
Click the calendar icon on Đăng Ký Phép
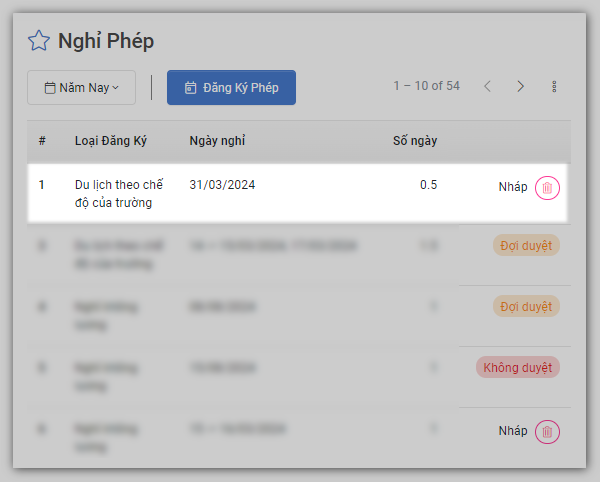pos(190,88)
